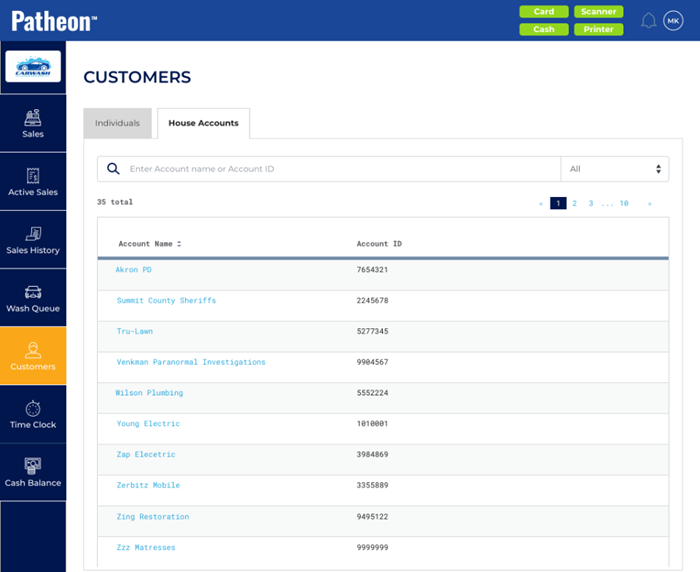The height and width of the screenshot is (572, 700).
Task: Open Sales History from sidebar
Action: [x=33, y=233]
